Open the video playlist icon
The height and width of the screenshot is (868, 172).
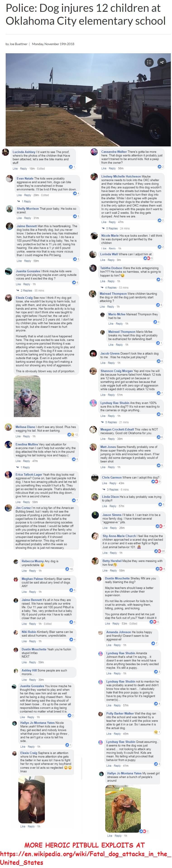click(x=149, y=62)
